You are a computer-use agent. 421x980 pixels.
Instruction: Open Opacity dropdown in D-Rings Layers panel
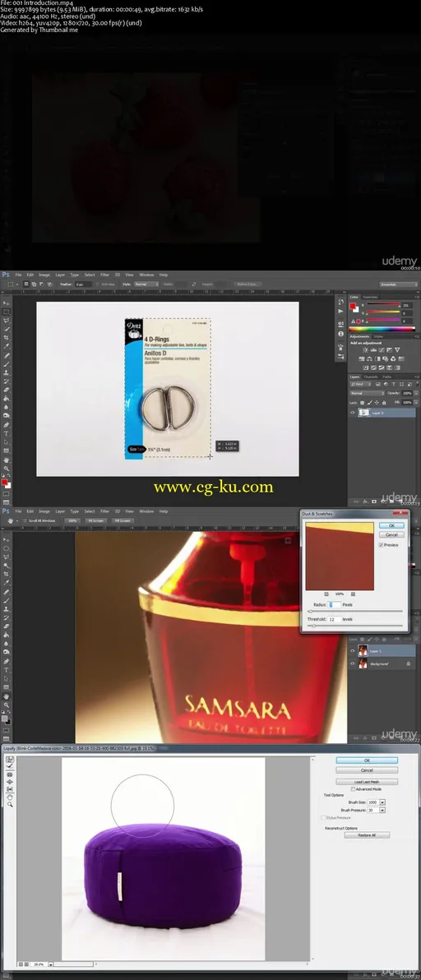click(417, 393)
